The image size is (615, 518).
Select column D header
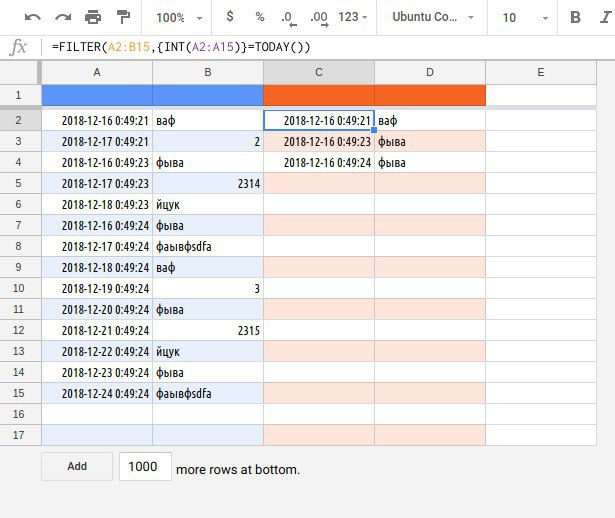click(430, 73)
